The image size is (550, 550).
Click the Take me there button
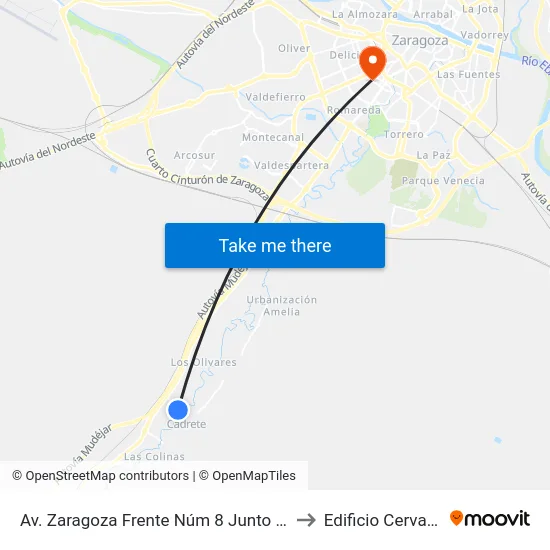point(275,245)
